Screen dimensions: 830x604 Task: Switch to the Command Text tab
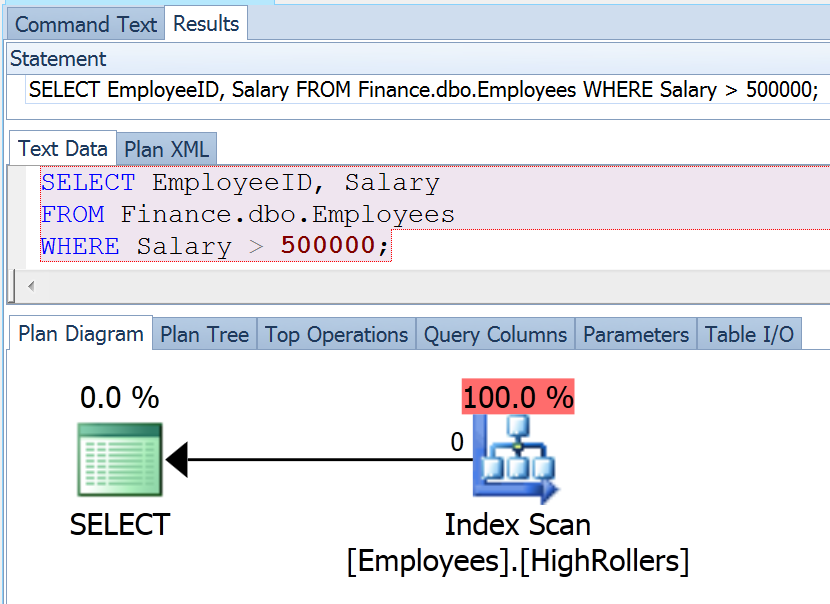click(86, 24)
